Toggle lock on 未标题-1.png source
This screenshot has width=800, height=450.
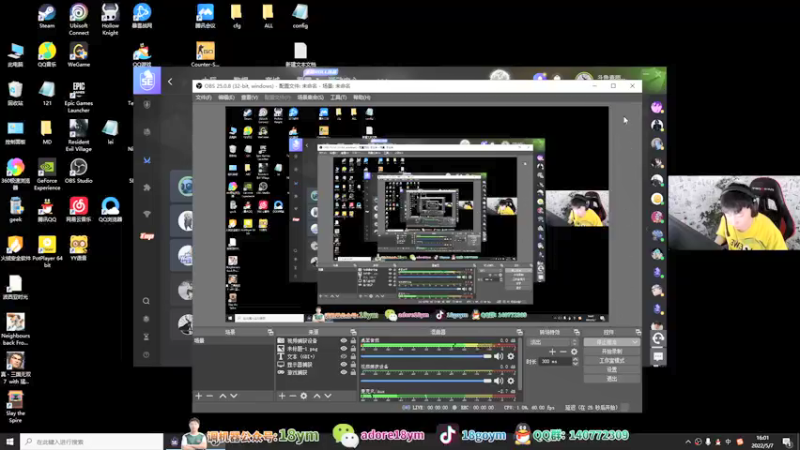pos(353,348)
